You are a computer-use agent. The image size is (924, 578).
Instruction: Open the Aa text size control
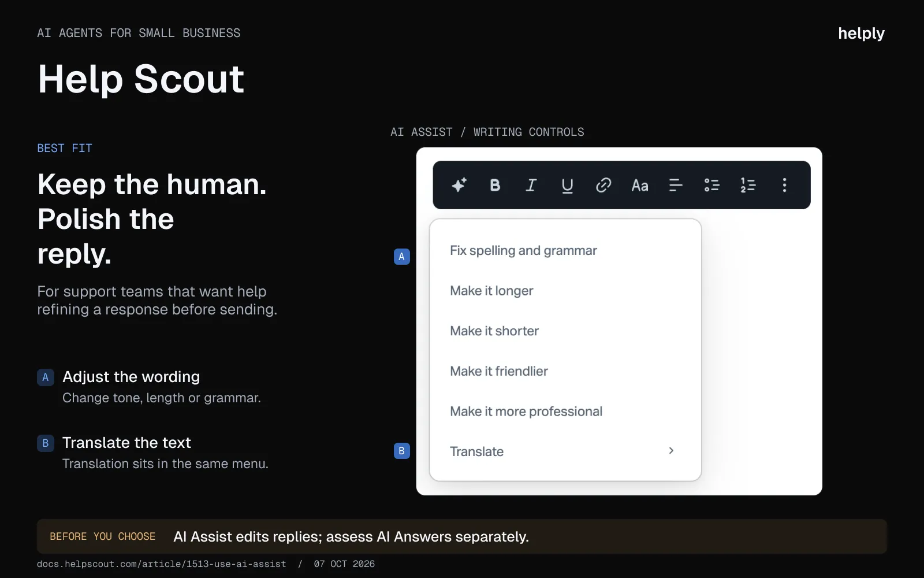[640, 186]
